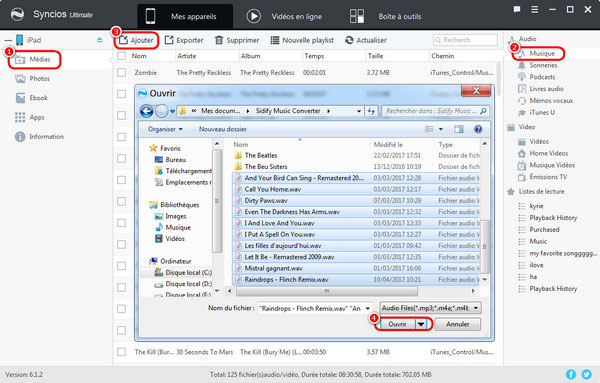Click the dialog refresh path button
The image size is (600, 383).
click(371, 111)
